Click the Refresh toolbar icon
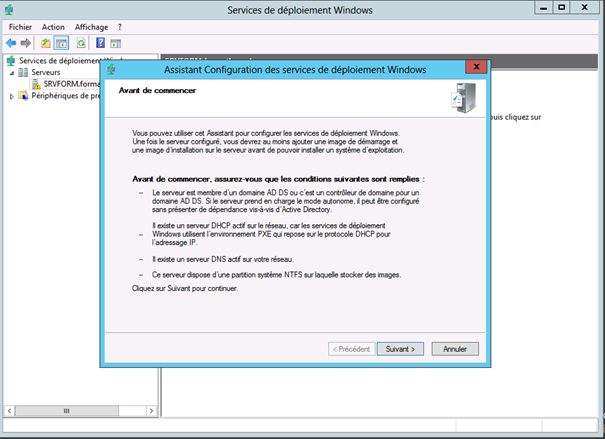Image resolution: width=605 pixels, height=439 pixels. (x=81, y=43)
